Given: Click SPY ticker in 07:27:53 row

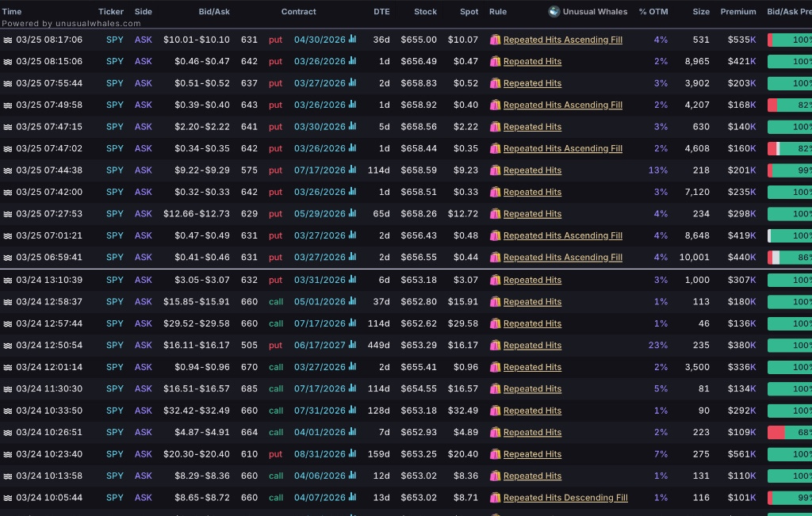Looking at the screenshot, I should tap(114, 214).
